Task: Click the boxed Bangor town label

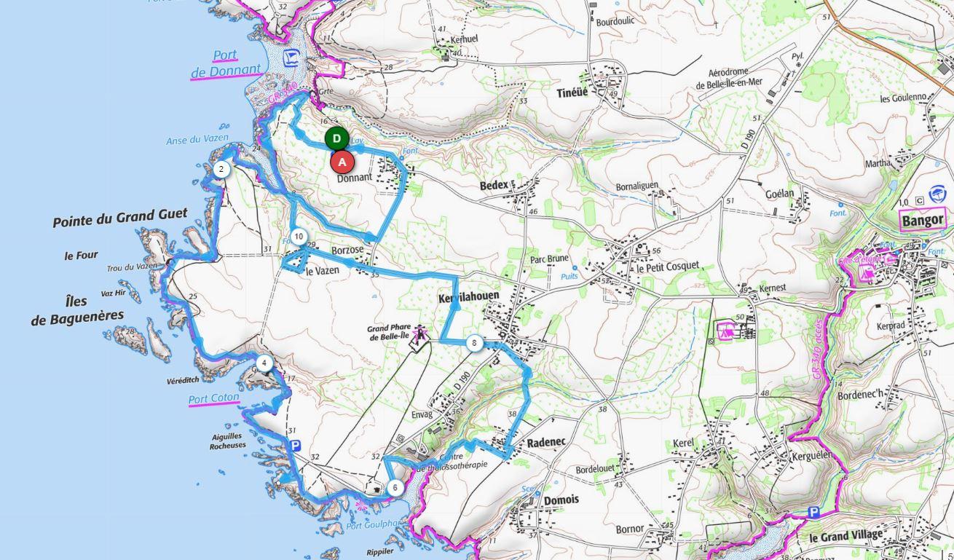Action: [x=922, y=221]
